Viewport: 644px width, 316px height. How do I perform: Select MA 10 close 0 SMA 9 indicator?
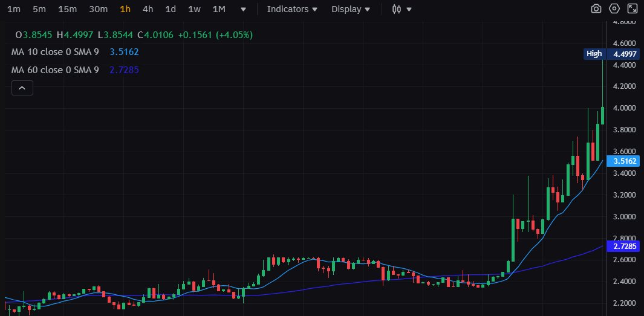[55, 52]
